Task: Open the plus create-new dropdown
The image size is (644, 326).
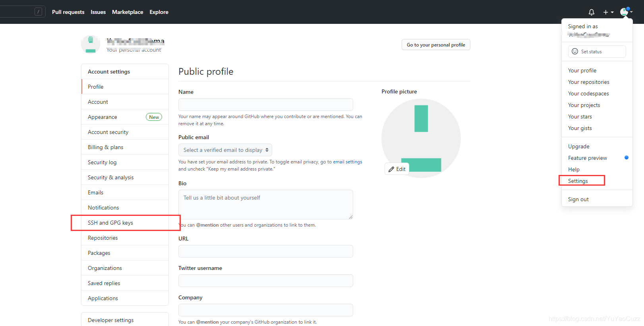Action: (608, 12)
